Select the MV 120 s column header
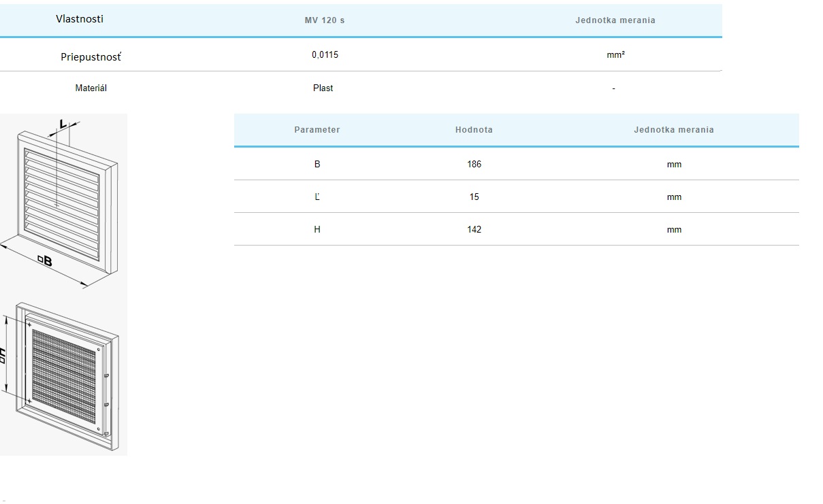 [x=324, y=20]
